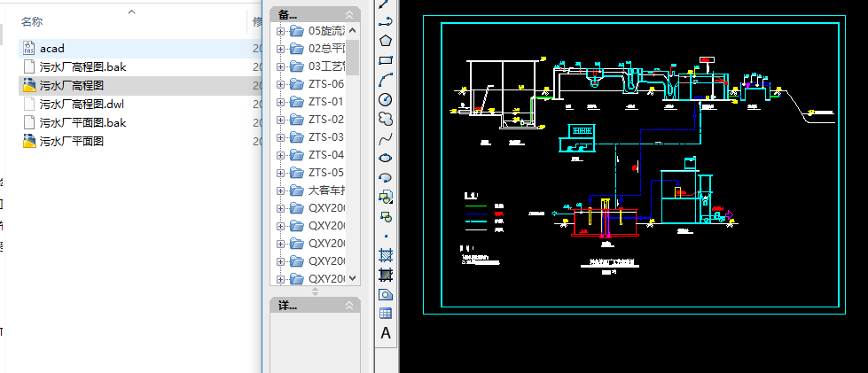
Task: Select the 污水厂平面图 file name
Action: [x=72, y=141]
